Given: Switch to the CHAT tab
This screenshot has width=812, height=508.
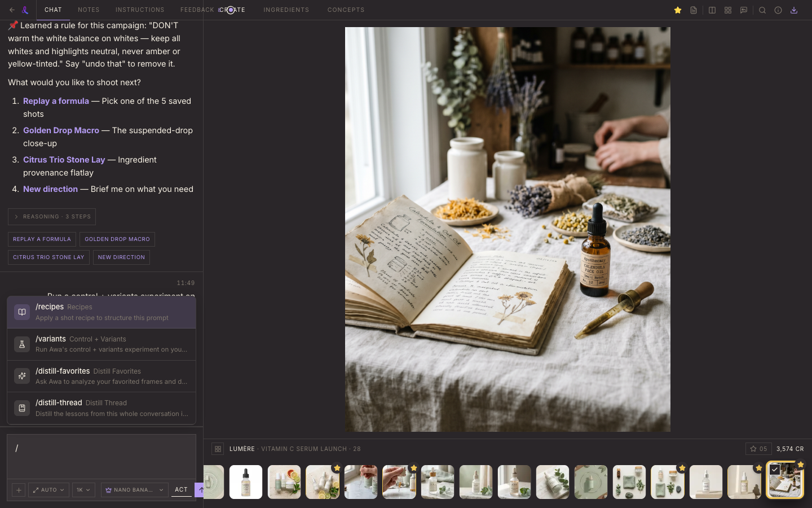Looking at the screenshot, I should point(53,10).
